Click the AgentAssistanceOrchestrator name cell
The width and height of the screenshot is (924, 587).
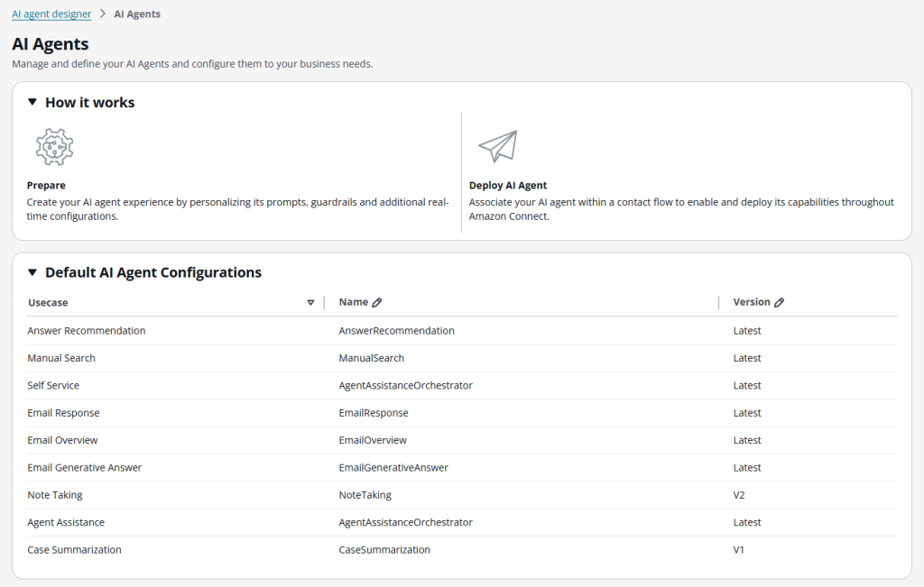[406, 522]
